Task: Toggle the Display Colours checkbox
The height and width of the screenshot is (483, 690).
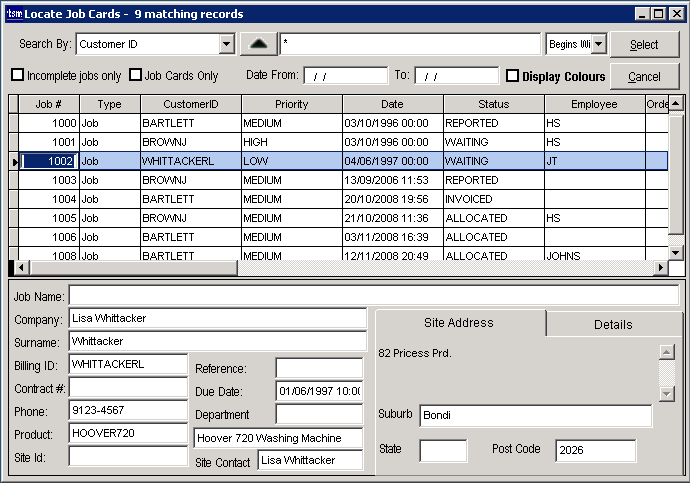Action: (512, 76)
